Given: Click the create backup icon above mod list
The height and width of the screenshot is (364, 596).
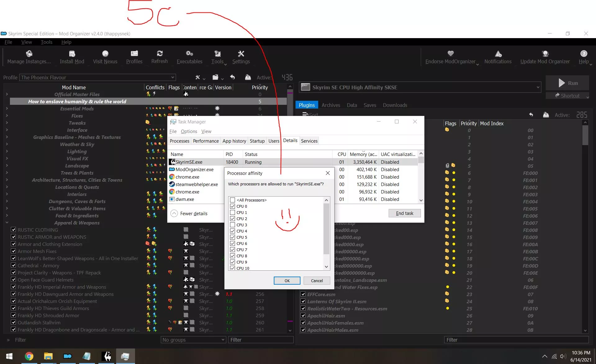Looking at the screenshot, I should coord(248,77).
